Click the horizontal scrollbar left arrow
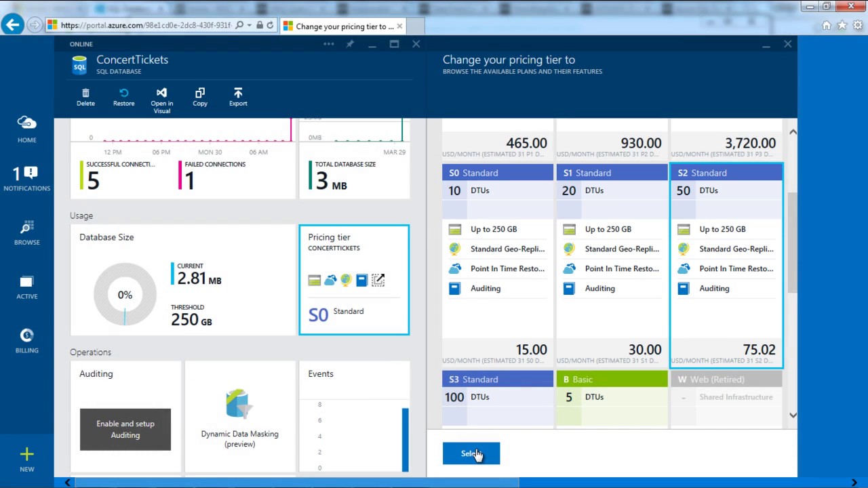This screenshot has height=488, width=868. [x=67, y=483]
